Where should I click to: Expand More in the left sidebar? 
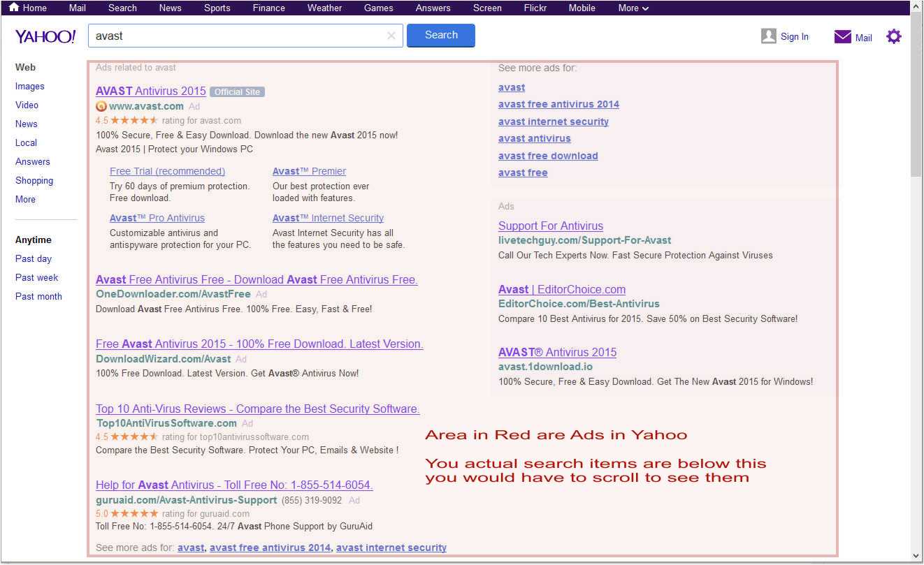(x=25, y=199)
